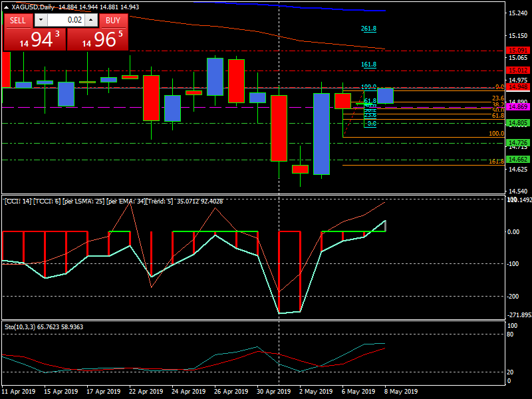Click the sell price 14.94 tile
The width and height of the screenshot is (532, 399).
(35, 39)
